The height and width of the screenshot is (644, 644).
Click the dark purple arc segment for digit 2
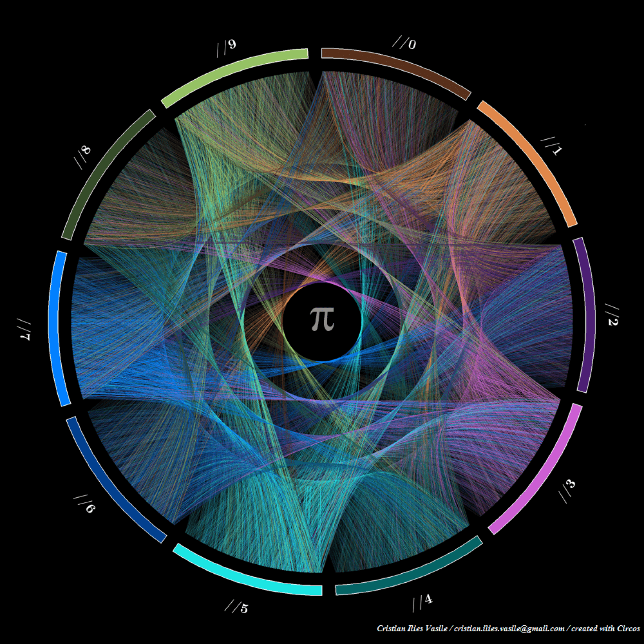click(587, 315)
